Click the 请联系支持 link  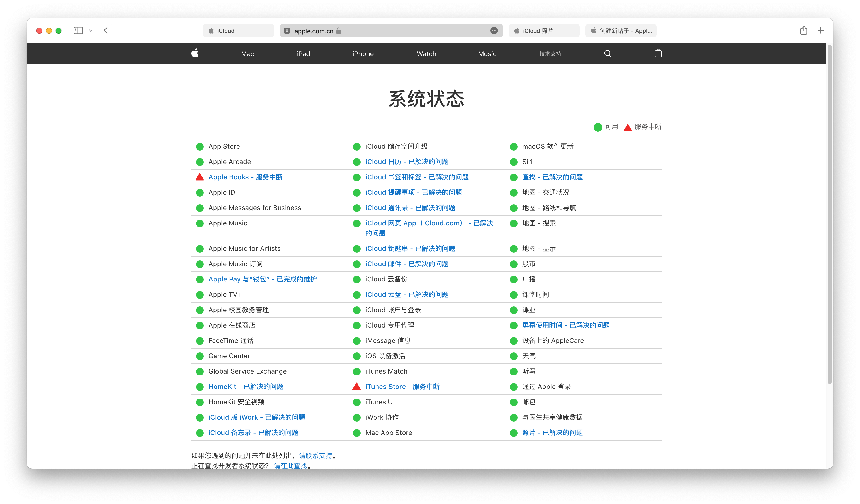point(315,456)
